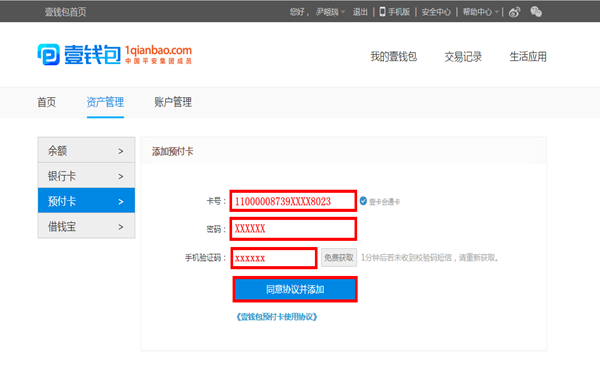Image resolution: width=600 pixels, height=369 pixels.
Task: Click the mobile phone version icon
Action: (382, 11)
